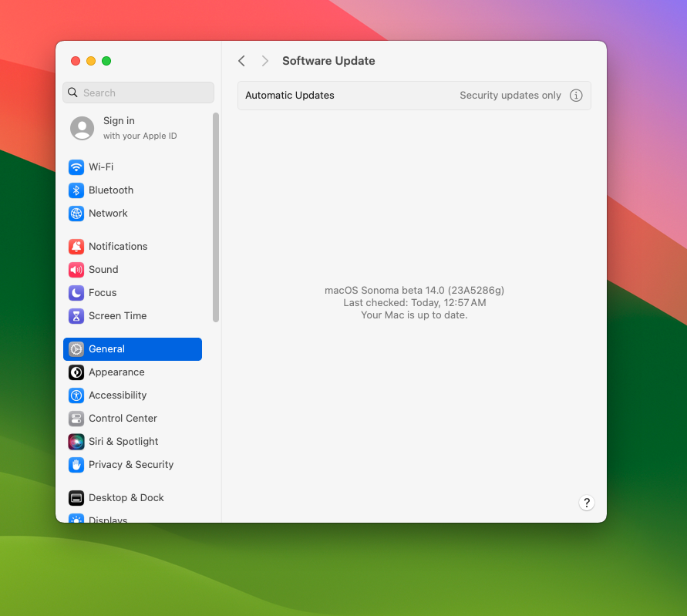The image size is (687, 616).
Task: Click the Desktop & Dock icon
Action: coord(76,498)
